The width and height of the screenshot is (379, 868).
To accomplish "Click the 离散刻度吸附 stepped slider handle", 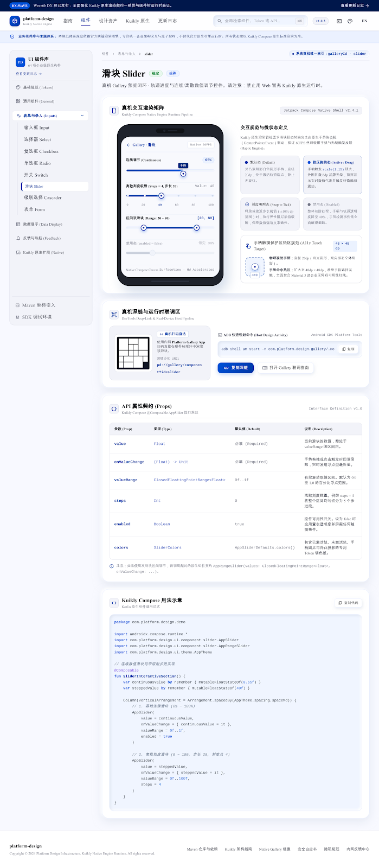I will pos(161,195).
